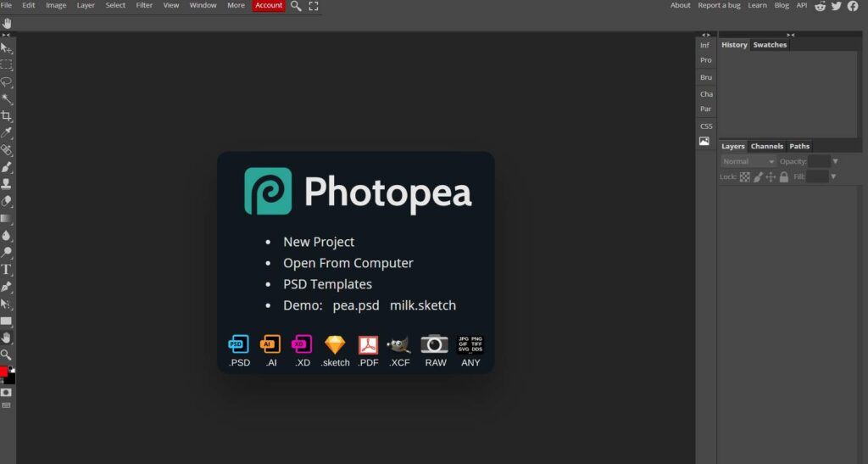The width and height of the screenshot is (868, 464).
Task: Switch to the Swatches tab
Action: click(x=770, y=45)
